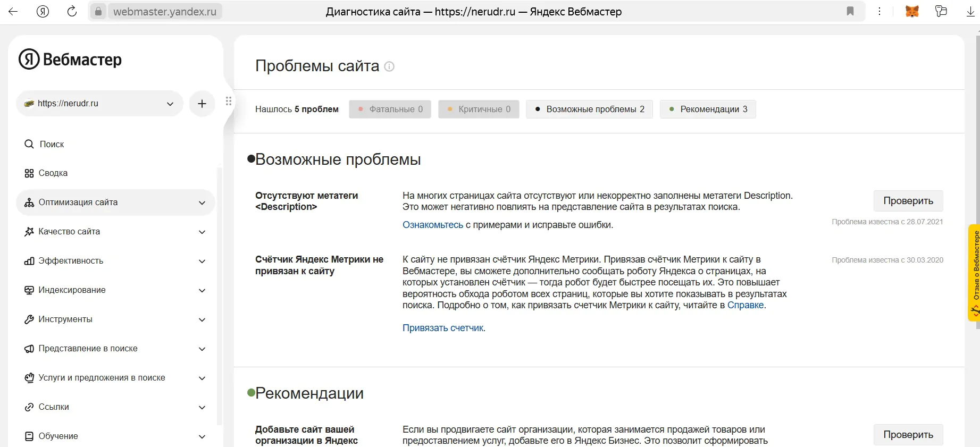Click the Обучение book icon
Screen dimensions: 980x447
(29, 436)
